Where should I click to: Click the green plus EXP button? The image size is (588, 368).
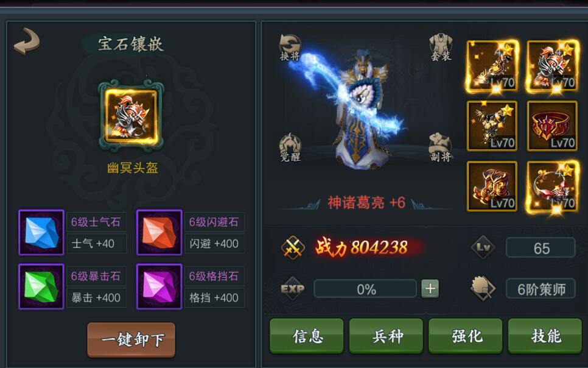click(430, 289)
